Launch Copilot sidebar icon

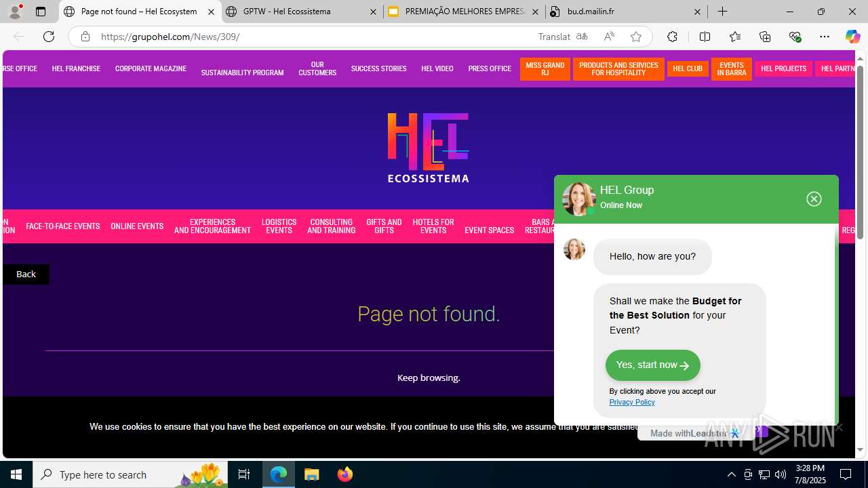click(x=852, y=37)
